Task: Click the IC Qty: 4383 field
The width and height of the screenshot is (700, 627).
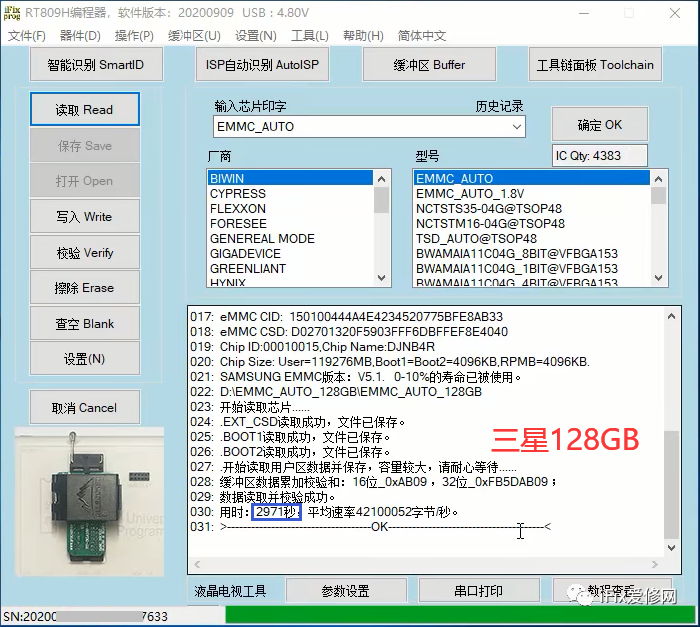Action: click(600, 155)
